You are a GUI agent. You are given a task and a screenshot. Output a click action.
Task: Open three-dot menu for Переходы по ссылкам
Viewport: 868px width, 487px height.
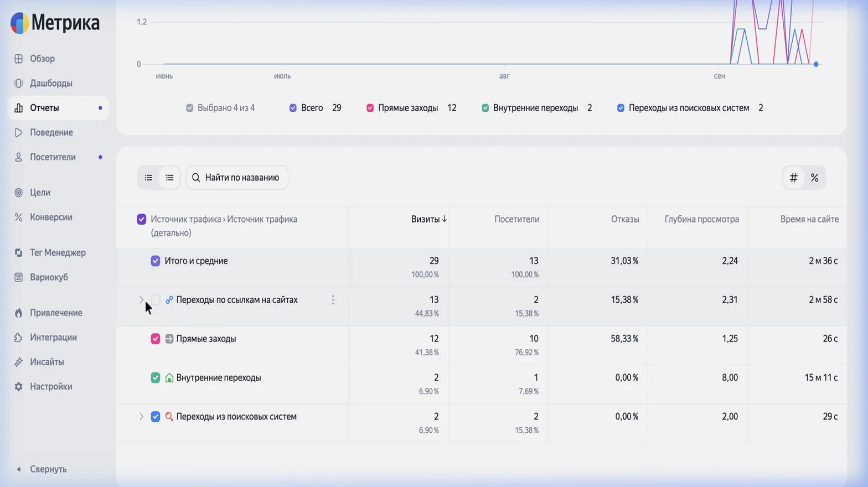[333, 300]
